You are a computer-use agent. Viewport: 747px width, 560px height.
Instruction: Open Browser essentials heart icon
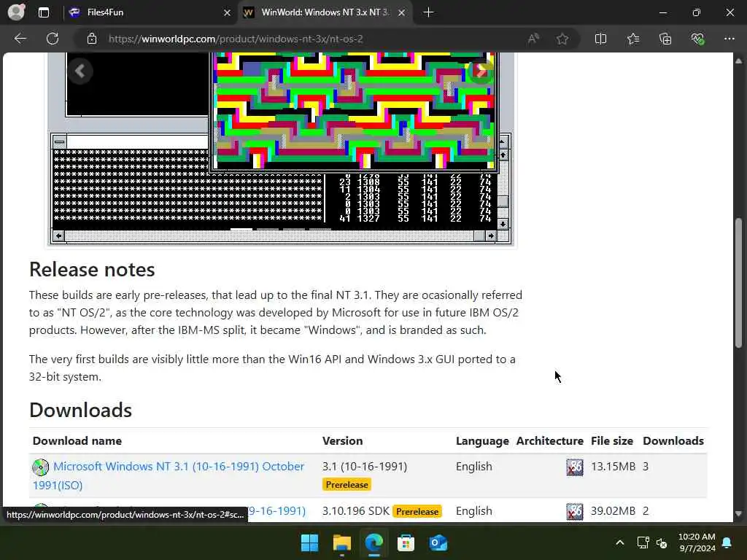tap(697, 39)
